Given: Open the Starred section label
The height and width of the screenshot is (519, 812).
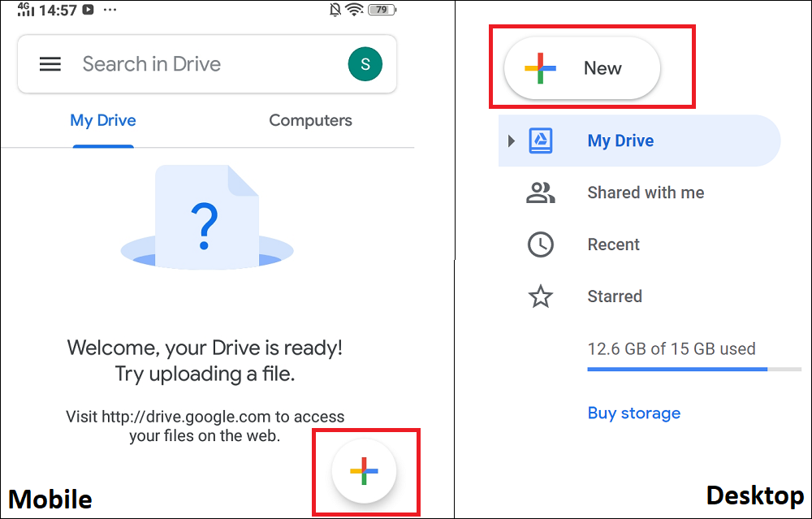Looking at the screenshot, I should (x=615, y=296).
